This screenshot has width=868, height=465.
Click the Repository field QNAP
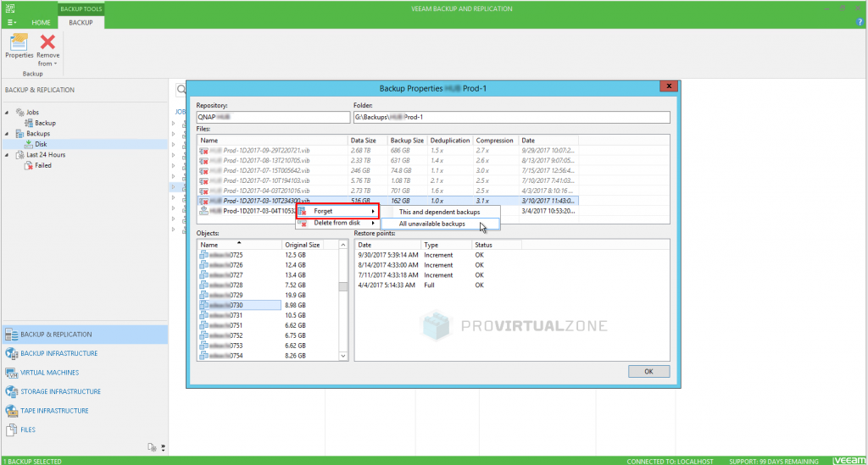(274, 117)
